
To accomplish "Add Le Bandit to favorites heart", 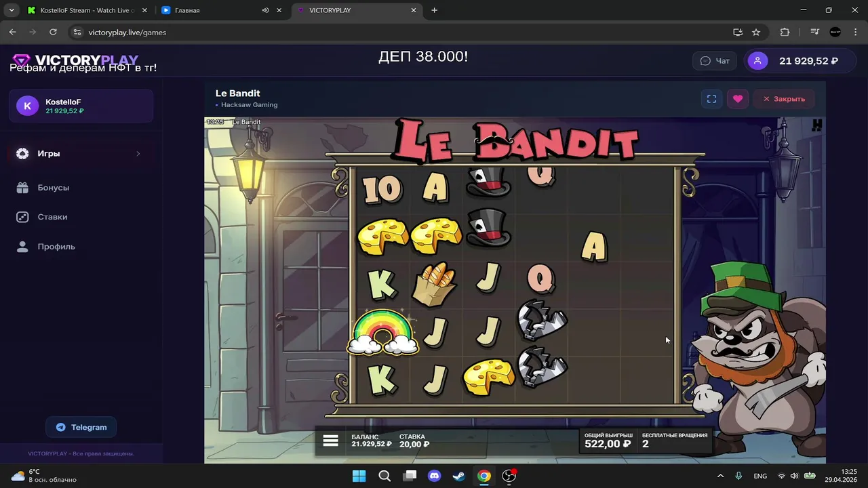I will point(738,99).
